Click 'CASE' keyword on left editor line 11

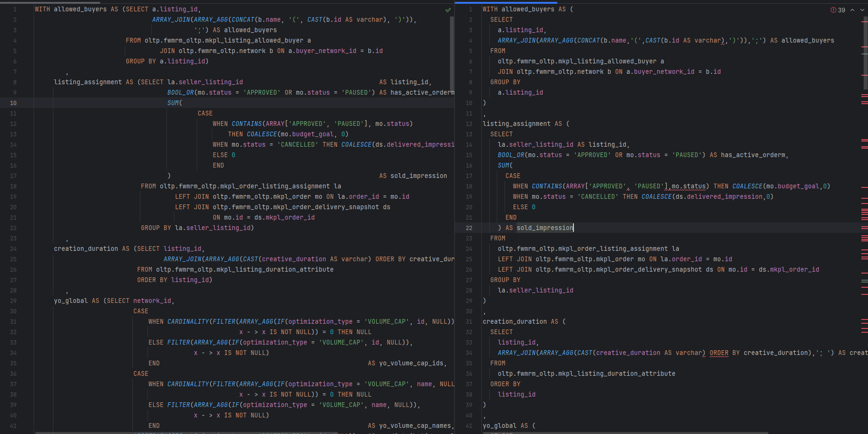[x=205, y=113]
